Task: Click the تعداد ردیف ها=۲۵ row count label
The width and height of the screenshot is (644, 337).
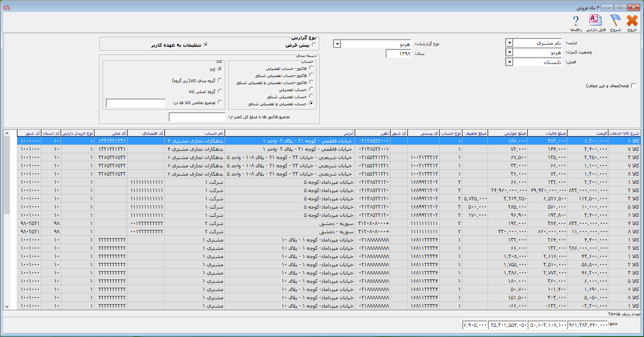Action: pyautogui.click(x=624, y=314)
